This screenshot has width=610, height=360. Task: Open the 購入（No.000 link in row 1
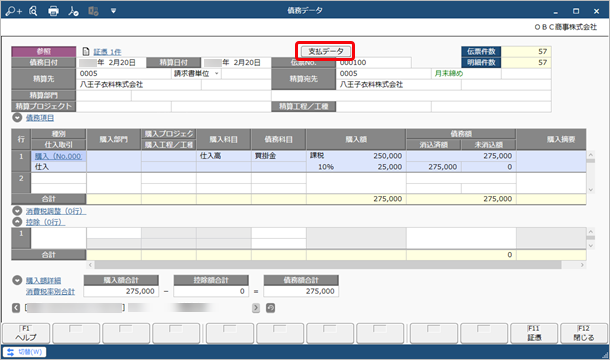pos(58,156)
